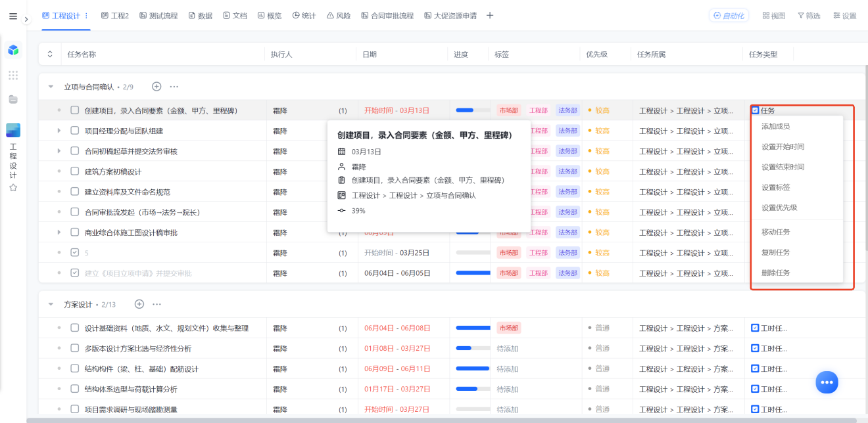Click progress bar of 创建项目，录入合同要素 row

473,110
